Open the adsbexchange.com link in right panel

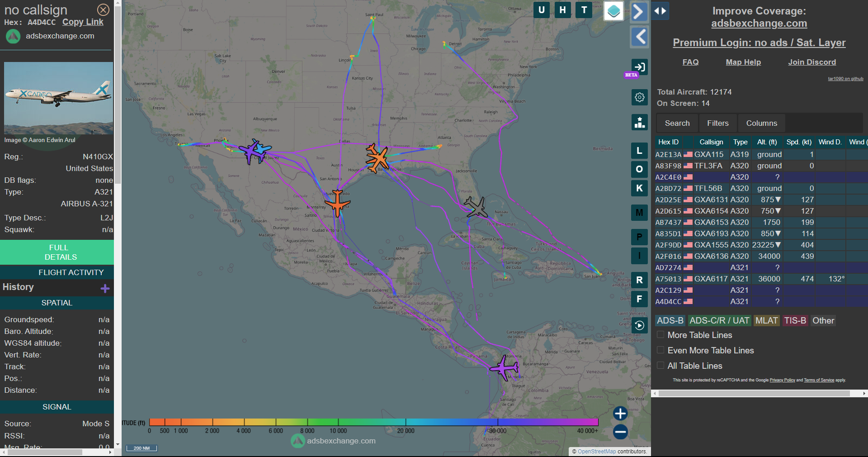pos(759,23)
